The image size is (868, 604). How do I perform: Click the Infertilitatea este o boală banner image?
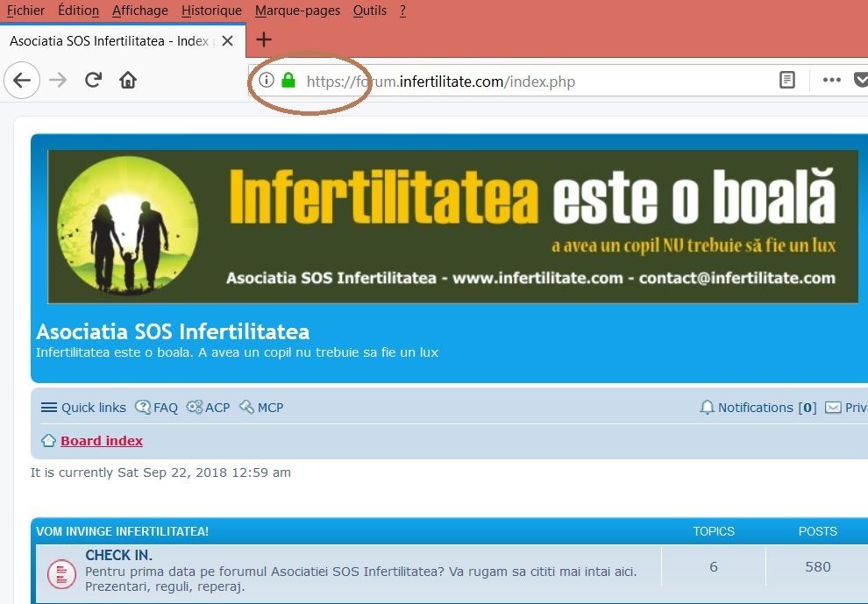click(452, 226)
